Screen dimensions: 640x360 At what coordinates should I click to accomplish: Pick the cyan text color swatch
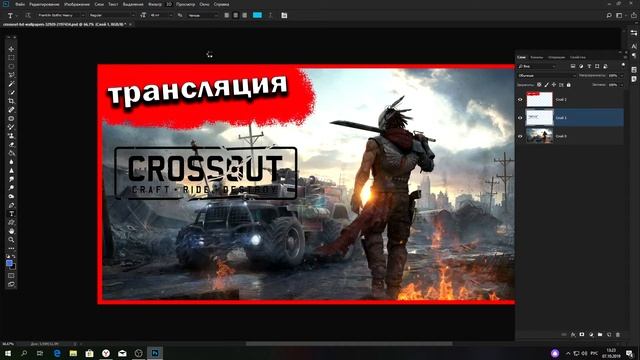point(257,15)
